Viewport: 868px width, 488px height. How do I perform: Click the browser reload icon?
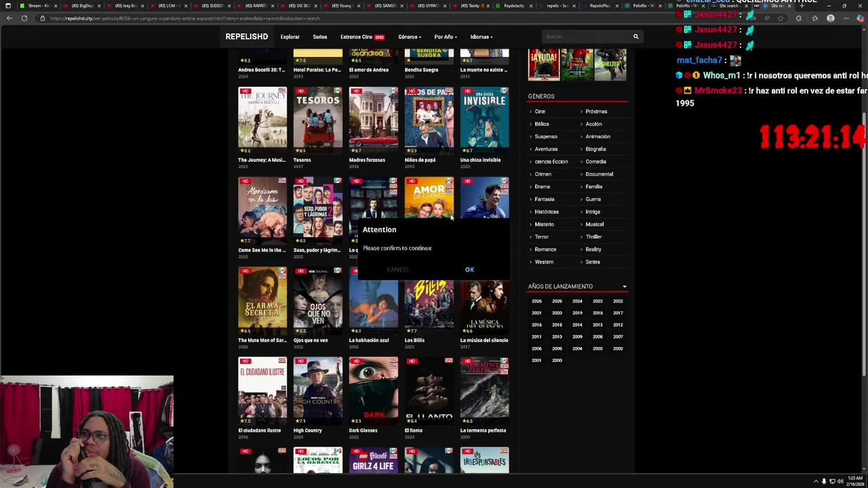[x=24, y=18]
